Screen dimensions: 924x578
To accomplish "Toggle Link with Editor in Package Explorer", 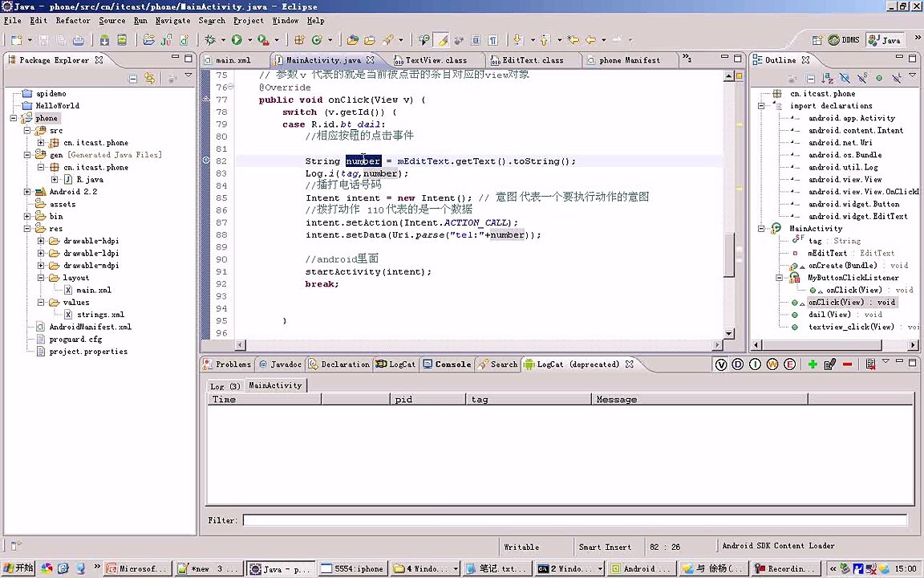I will pos(149,78).
